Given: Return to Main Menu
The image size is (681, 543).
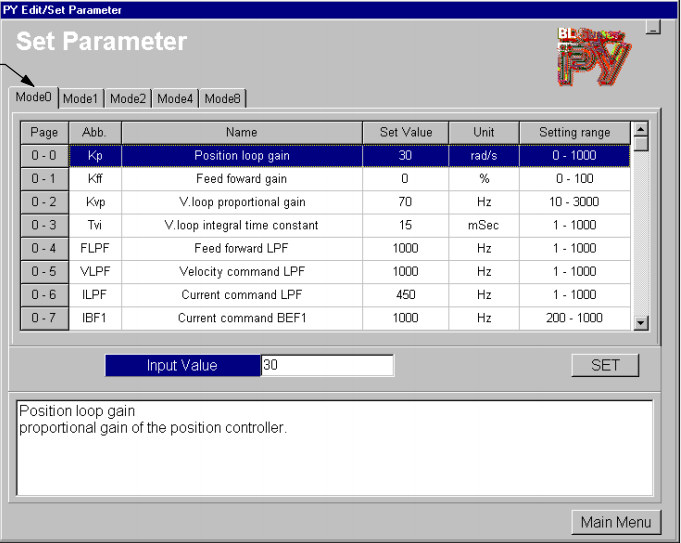Looking at the screenshot, I should point(616,522).
